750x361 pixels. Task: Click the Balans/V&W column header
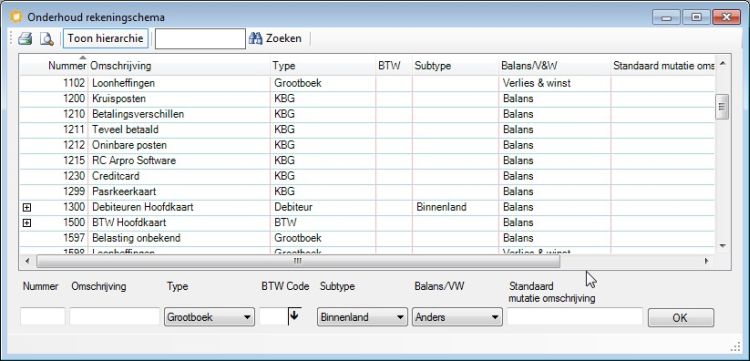529,66
